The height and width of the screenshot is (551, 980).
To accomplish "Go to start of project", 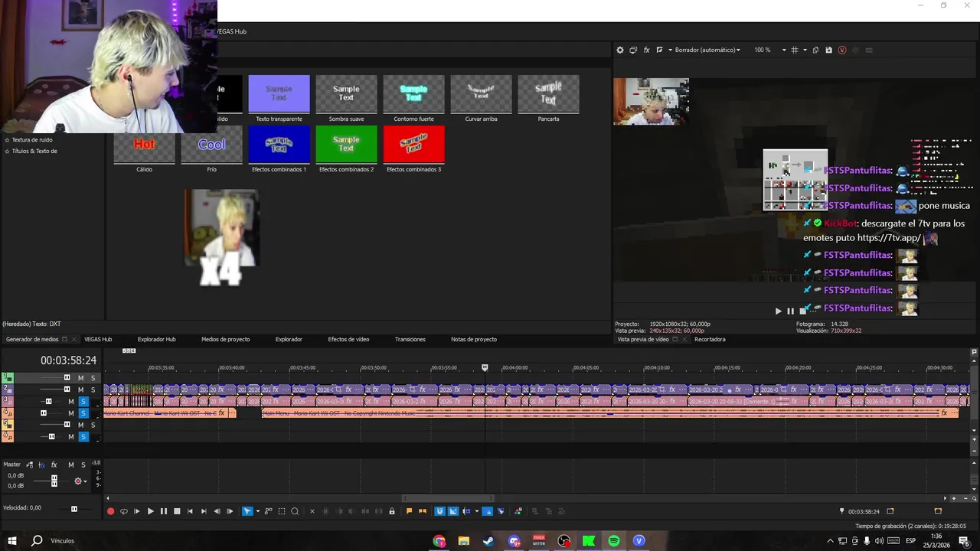I will tap(190, 511).
